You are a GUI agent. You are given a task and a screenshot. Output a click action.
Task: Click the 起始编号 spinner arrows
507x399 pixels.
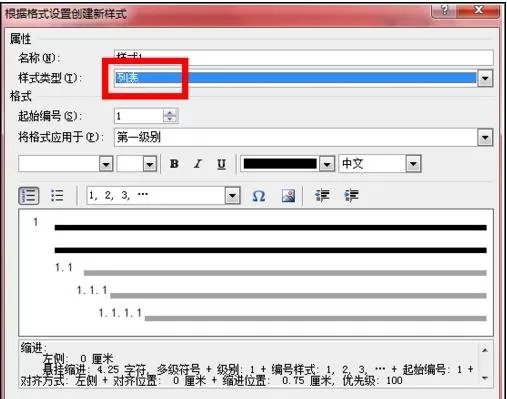(x=170, y=116)
